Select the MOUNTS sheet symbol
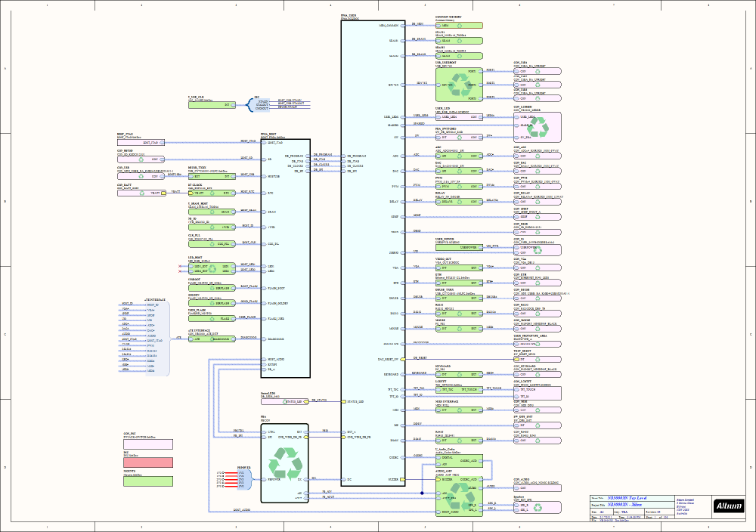Image resolution: width=756 pixels, height=532 pixels. 148,481
